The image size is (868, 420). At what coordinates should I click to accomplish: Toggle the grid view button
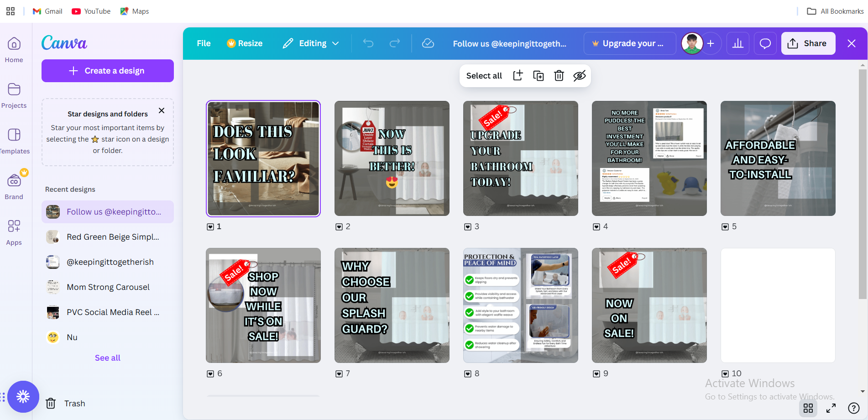(x=808, y=408)
